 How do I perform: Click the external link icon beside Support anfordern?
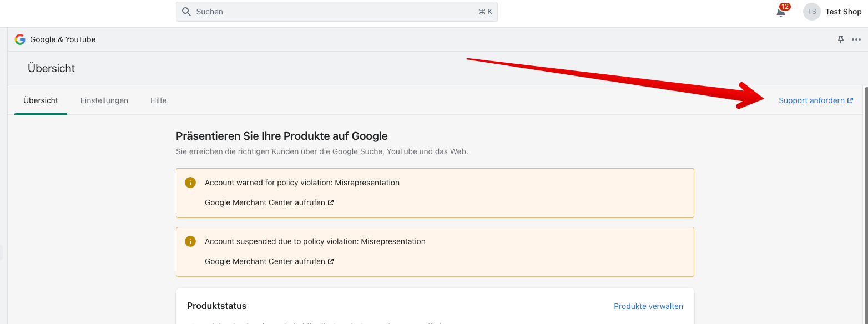[850, 100]
